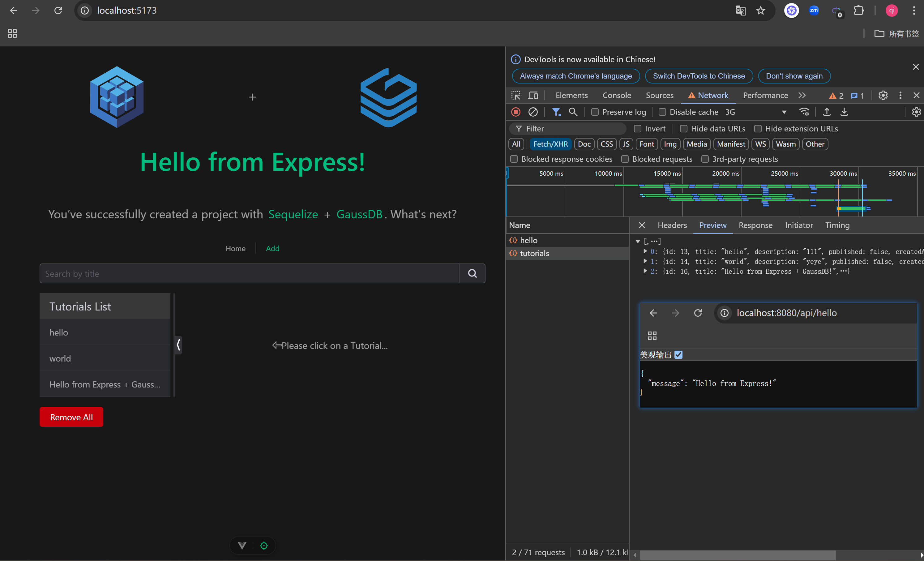The height and width of the screenshot is (561, 924).
Task: Click the Add navigation link
Action: 272,248
